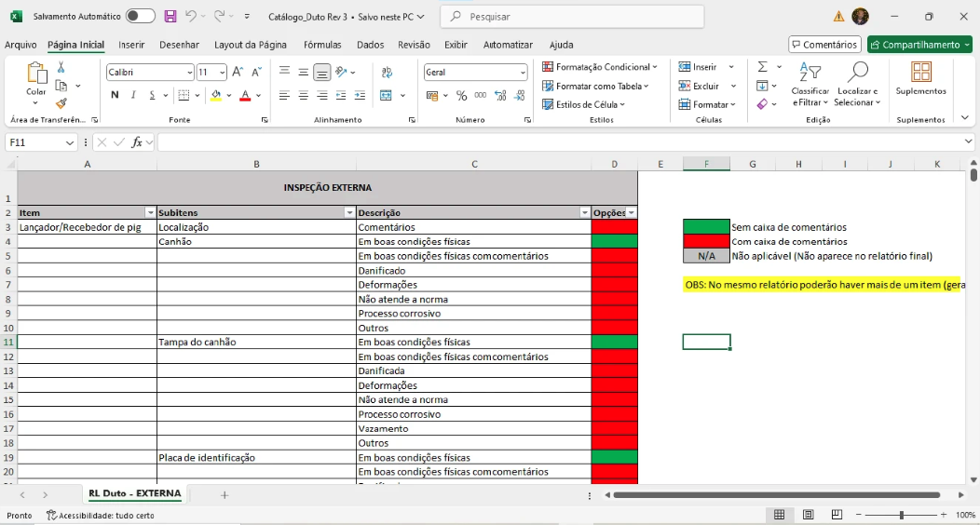Select the RL Duto - EXTERNA sheet tab

click(x=135, y=493)
